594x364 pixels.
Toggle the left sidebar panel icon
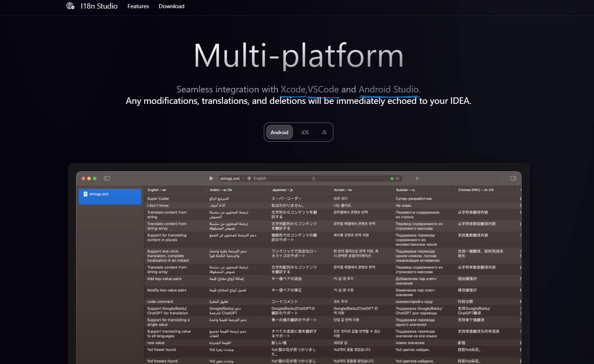107,178
